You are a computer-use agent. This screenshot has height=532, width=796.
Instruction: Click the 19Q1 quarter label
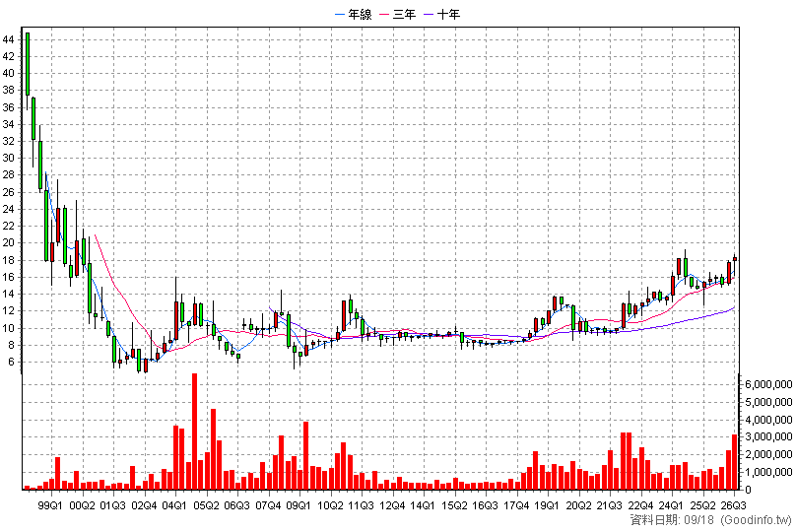[x=549, y=505]
